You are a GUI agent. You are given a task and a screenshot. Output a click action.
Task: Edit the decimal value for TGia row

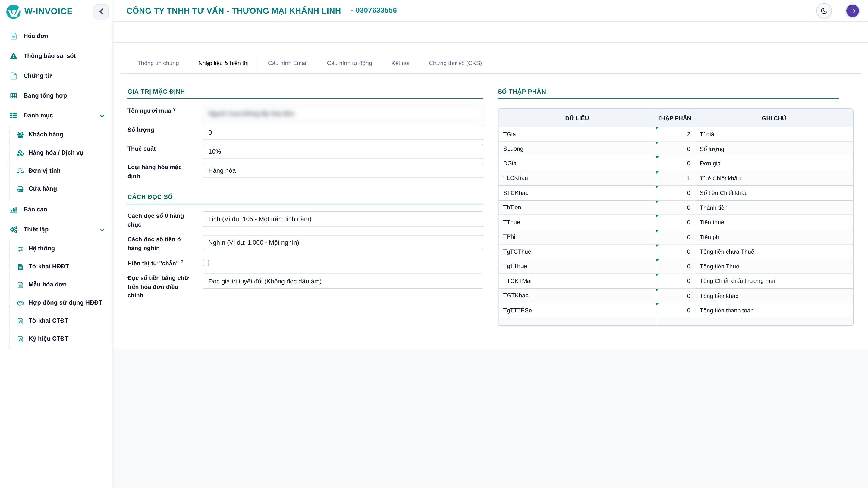[675, 134]
